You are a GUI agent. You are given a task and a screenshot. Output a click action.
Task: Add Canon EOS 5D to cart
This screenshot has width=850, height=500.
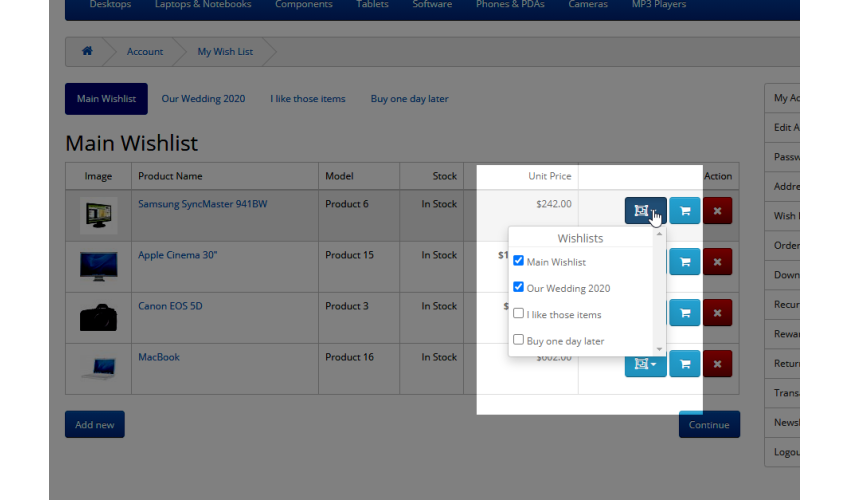[x=685, y=312]
